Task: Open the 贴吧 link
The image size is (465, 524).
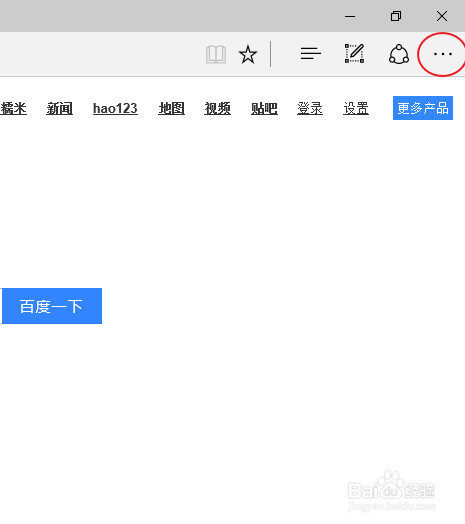Action: point(264,109)
